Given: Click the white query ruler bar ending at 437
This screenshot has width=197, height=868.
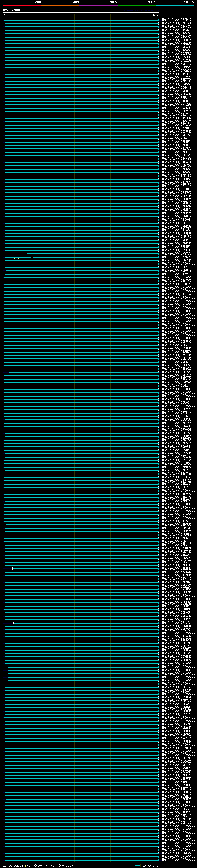Looking at the screenshot, I should coord(81,13).
